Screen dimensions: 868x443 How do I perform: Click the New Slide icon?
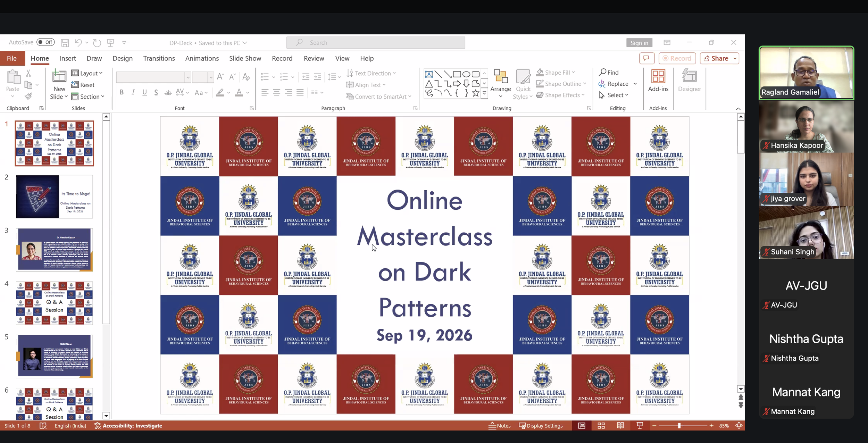[x=59, y=76]
